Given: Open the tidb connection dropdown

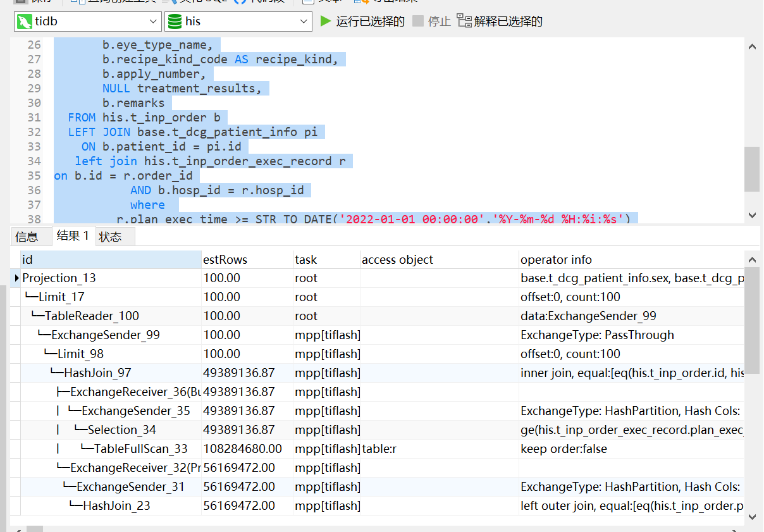Looking at the screenshot, I should 88,22.
